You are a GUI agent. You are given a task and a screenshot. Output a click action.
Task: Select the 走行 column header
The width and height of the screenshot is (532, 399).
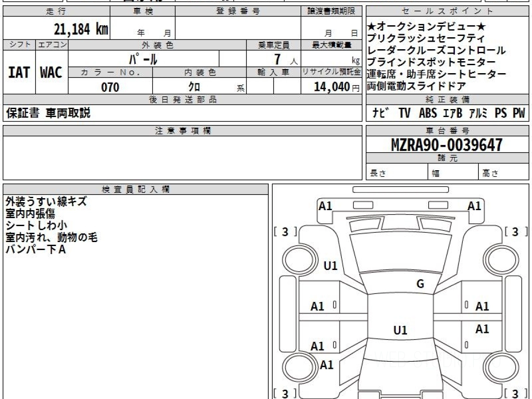[x=56, y=12]
